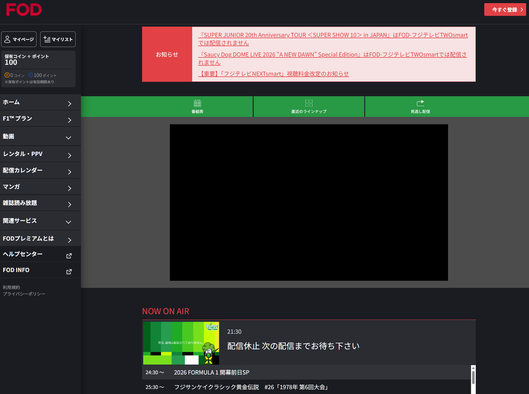Click the chevron beside 雑誌読み放題
Image resolution: width=529 pixels, height=394 pixels.
69,204
